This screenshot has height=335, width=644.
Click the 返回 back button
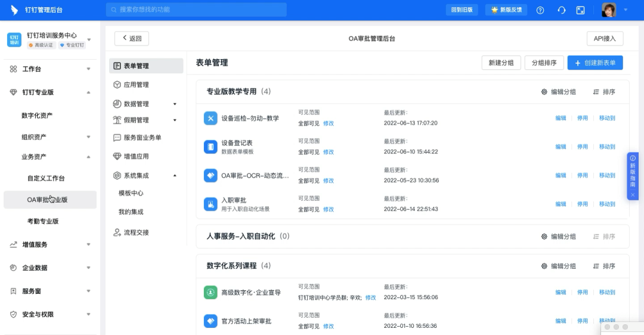(132, 38)
